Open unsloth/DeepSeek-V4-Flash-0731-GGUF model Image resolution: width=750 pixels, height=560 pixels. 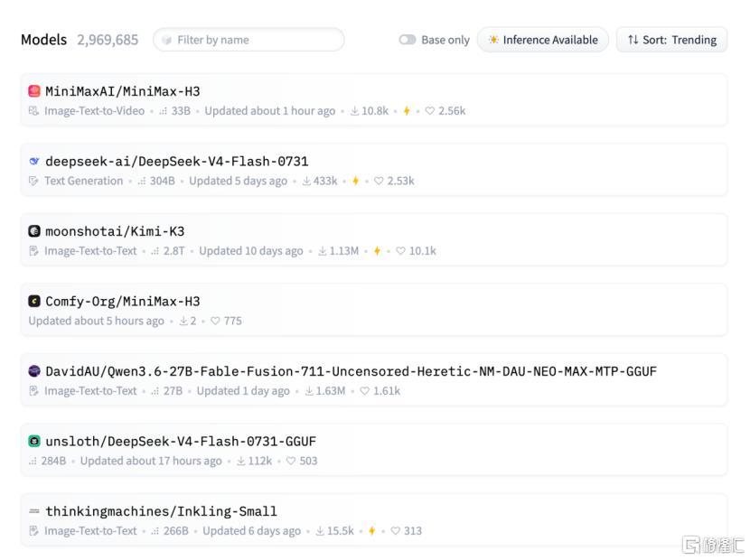(x=181, y=441)
